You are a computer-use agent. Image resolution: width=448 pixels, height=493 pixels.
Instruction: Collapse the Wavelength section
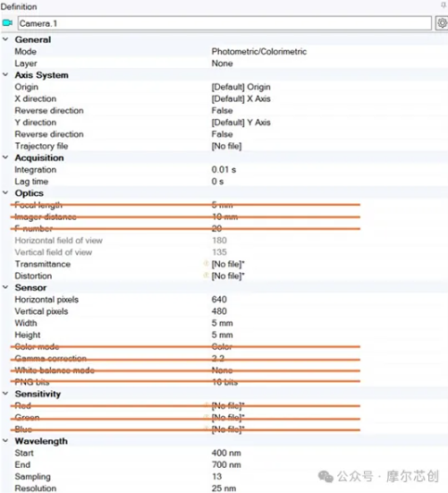5,441
